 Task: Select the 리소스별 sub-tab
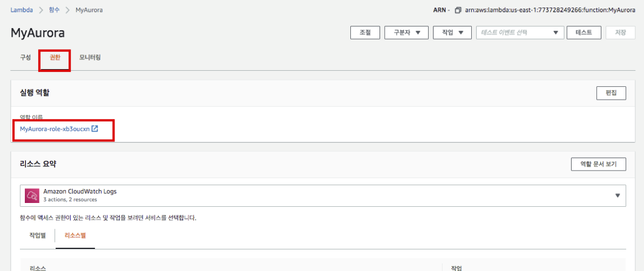(x=75, y=235)
